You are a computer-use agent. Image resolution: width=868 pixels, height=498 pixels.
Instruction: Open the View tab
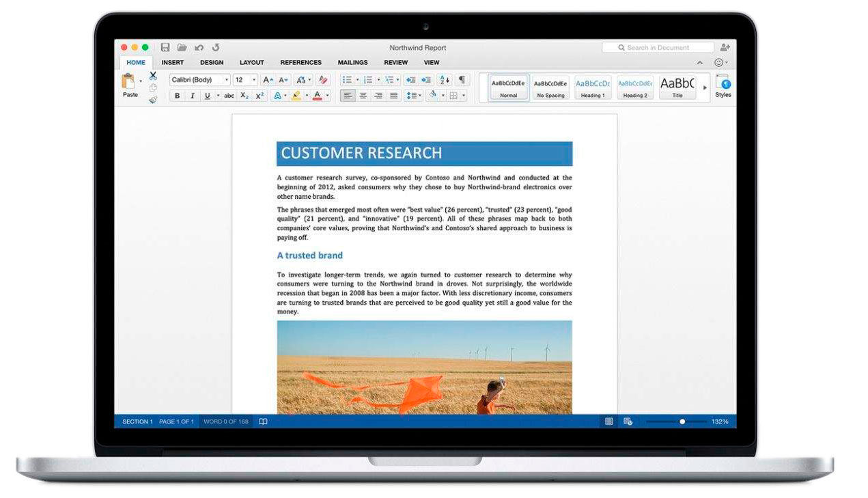click(x=432, y=62)
